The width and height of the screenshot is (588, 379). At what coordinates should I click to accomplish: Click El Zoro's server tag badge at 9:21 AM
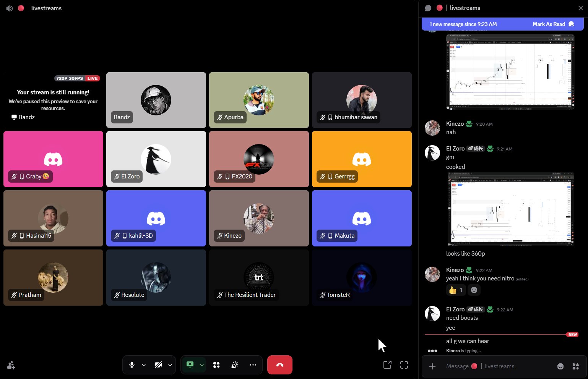click(476, 149)
